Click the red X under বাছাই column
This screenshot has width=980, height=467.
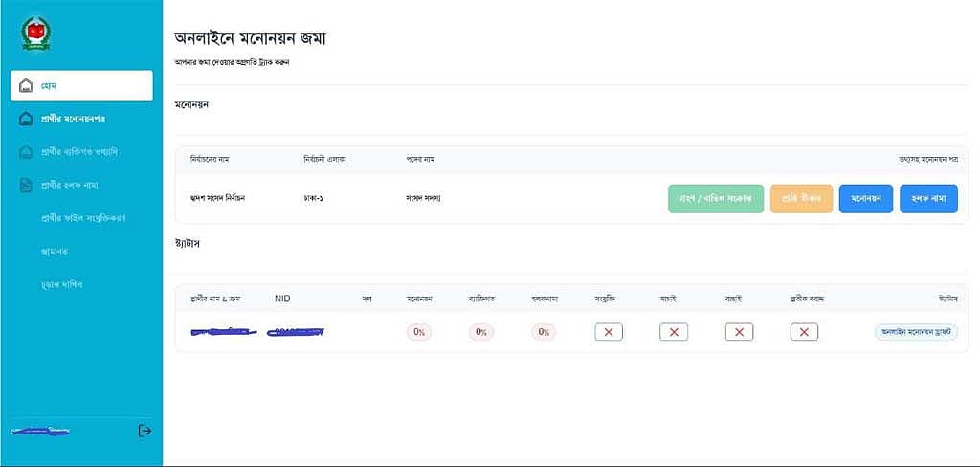click(x=740, y=333)
